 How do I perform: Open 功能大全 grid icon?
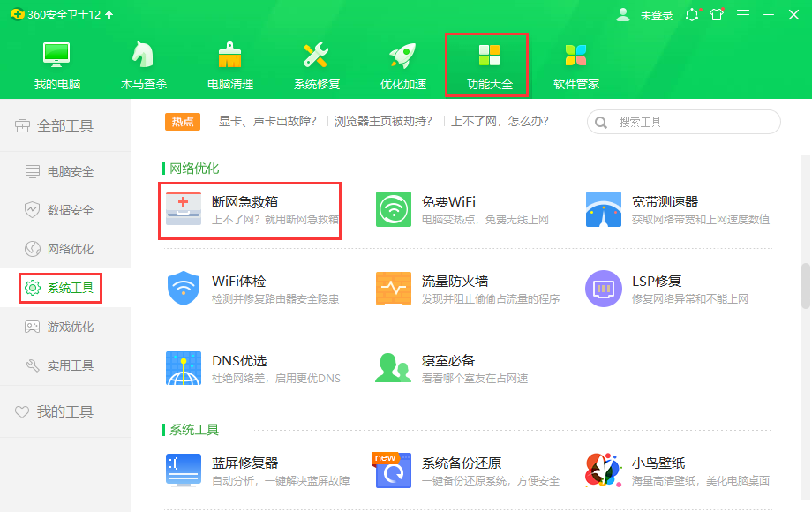489,55
